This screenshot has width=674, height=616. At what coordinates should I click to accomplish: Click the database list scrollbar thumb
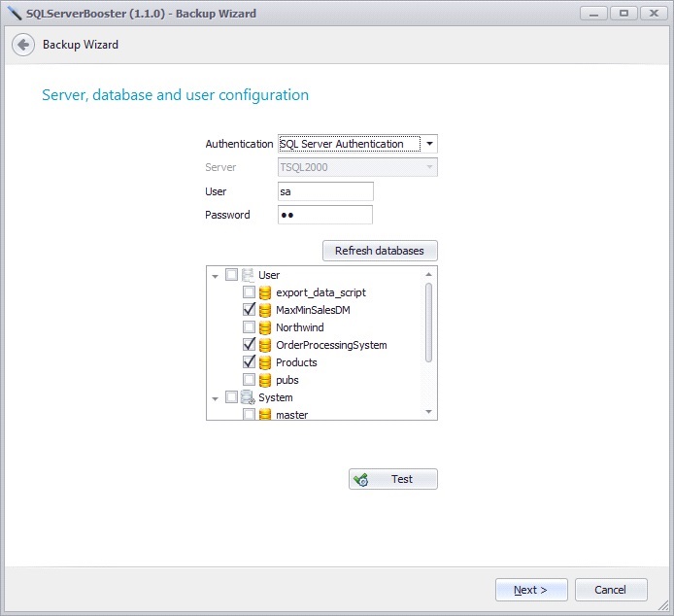pos(428,323)
